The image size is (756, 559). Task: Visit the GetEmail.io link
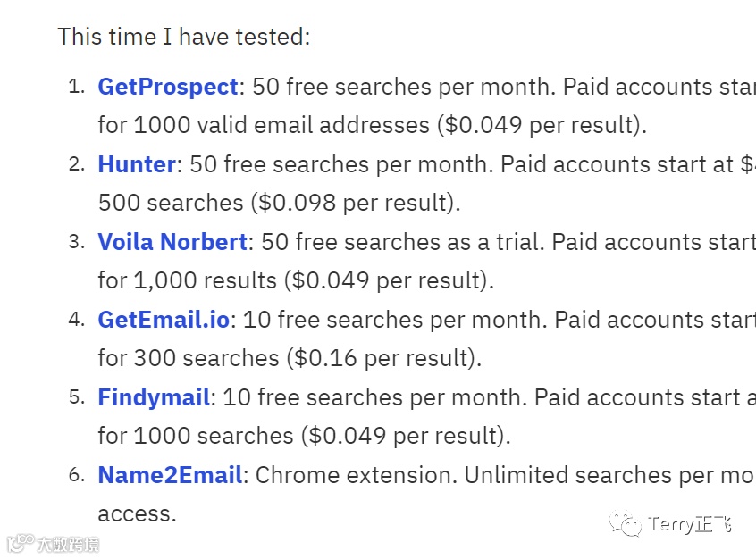coord(164,320)
